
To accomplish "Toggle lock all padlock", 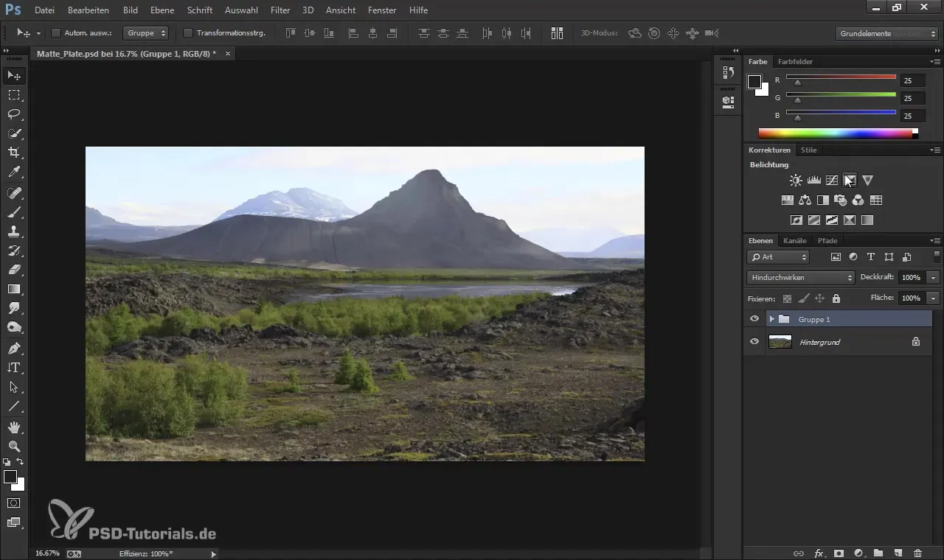I will click(836, 298).
